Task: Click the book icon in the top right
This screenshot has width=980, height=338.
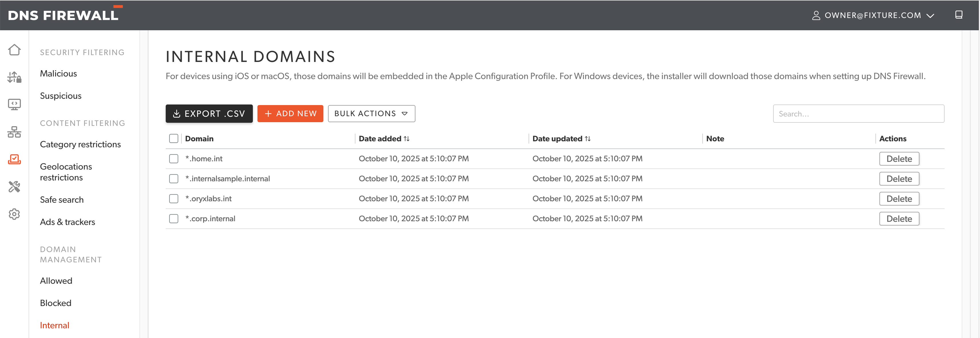Action: pyautogui.click(x=958, y=15)
